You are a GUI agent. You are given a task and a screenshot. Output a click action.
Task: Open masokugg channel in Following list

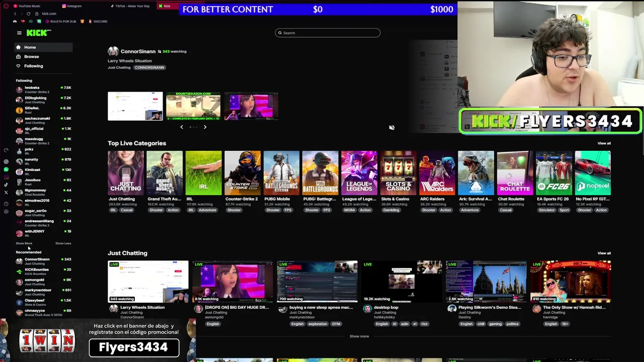(x=44, y=141)
